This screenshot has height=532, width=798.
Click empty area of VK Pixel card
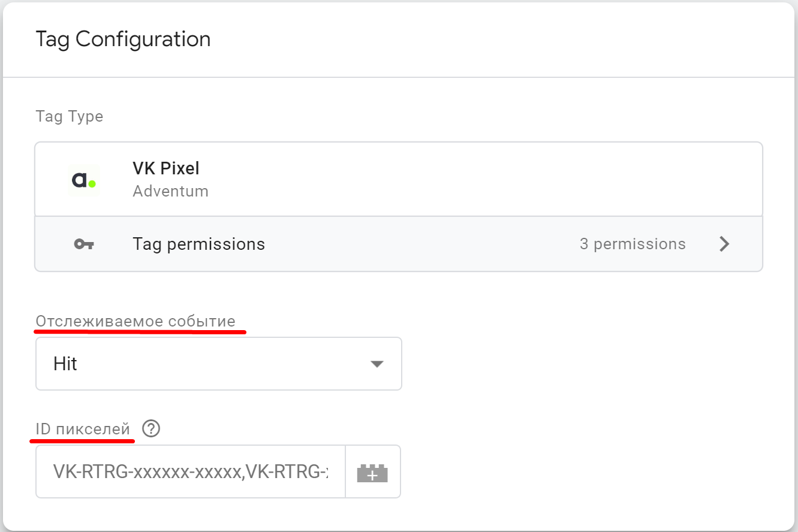point(480,180)
